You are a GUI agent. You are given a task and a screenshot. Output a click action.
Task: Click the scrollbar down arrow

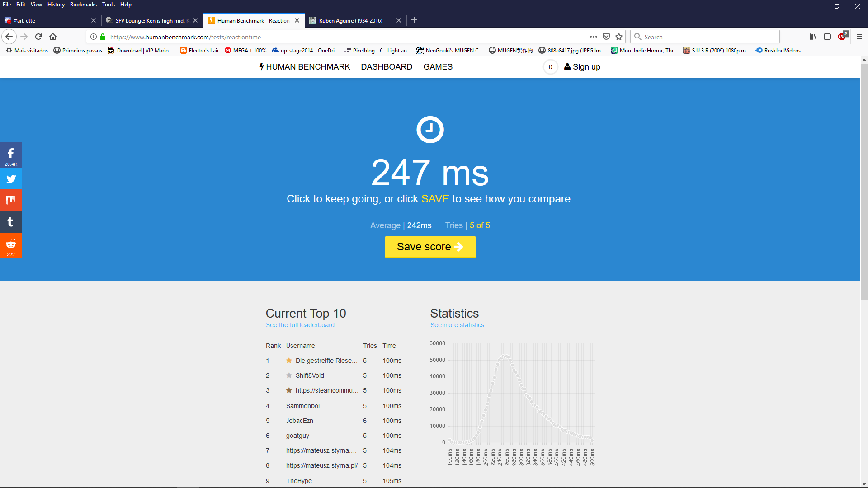click(864, 484)
